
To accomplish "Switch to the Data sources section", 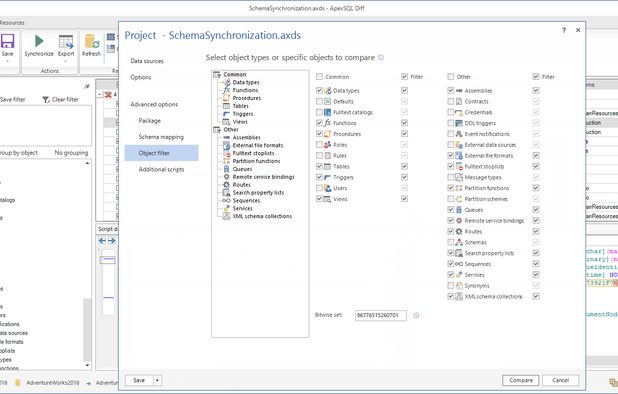I will 147,61.
